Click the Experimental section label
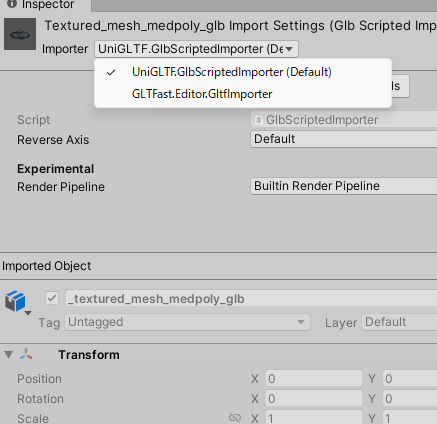The image size is (437, 424). tap(56, 169)
